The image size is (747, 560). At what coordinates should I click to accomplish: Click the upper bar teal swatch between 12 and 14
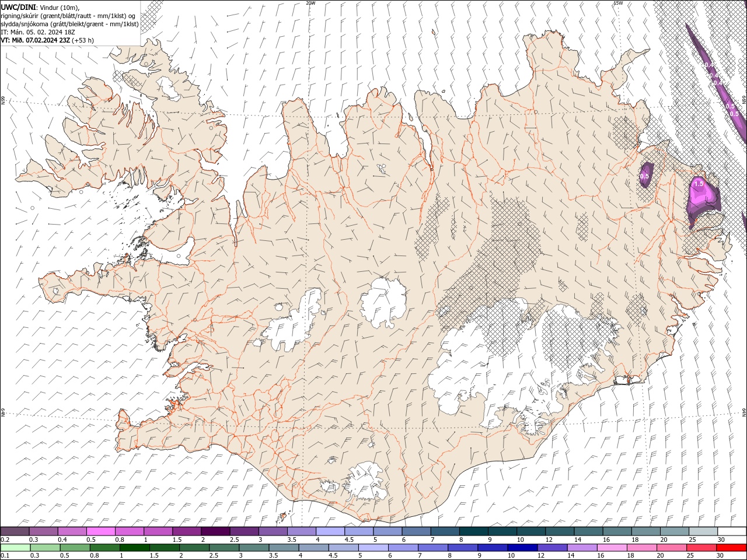[x=560, y=531]
